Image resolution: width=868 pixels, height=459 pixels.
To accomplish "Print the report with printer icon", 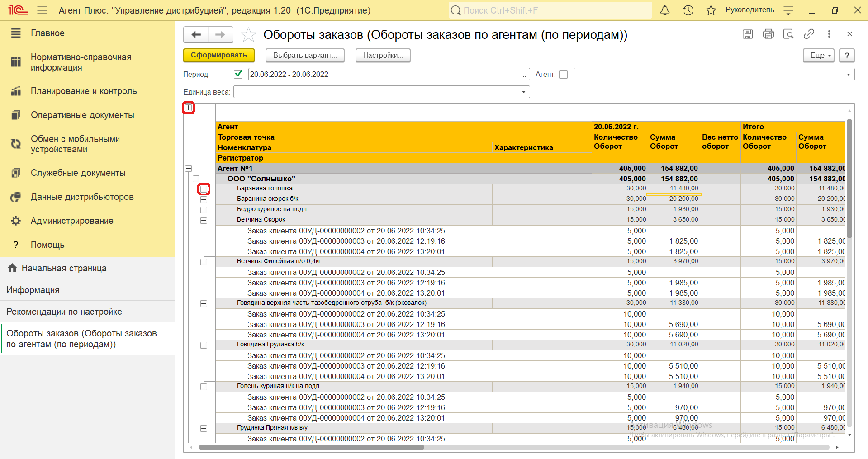I will 768,34.
